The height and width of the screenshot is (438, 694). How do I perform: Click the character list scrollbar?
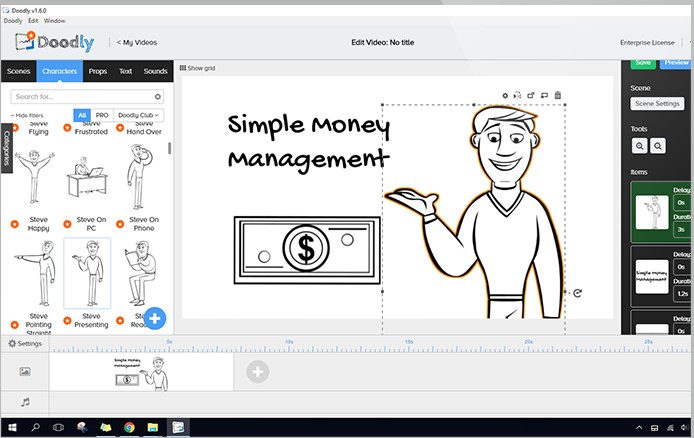click(169, 148)
